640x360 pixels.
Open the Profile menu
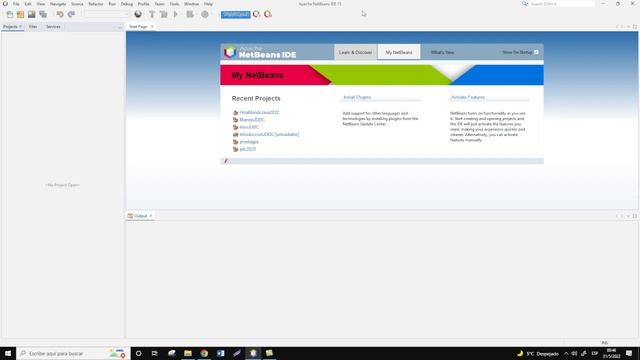click(x=144, y=4)
